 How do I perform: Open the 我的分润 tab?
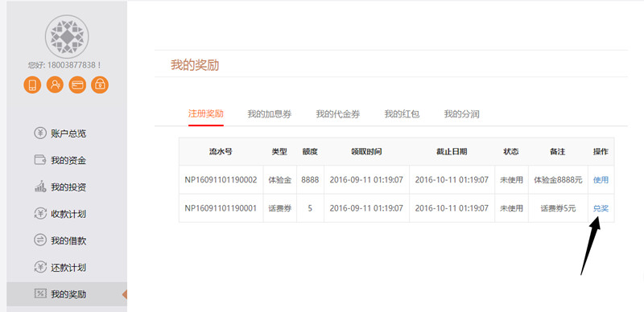click(461, 114)
